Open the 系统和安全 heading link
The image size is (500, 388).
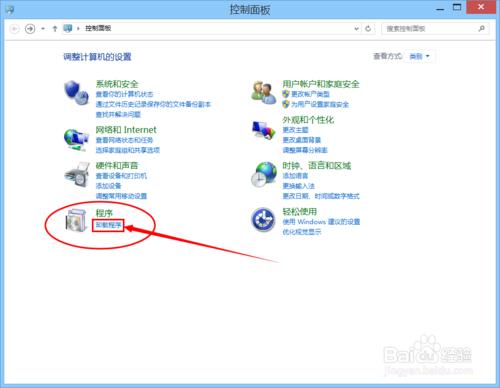117,84
